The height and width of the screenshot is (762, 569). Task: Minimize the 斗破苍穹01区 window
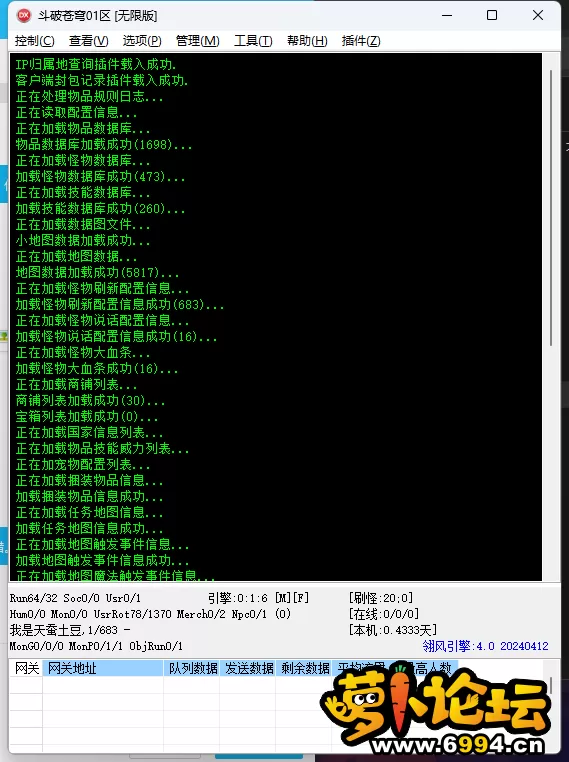point(447,16)
